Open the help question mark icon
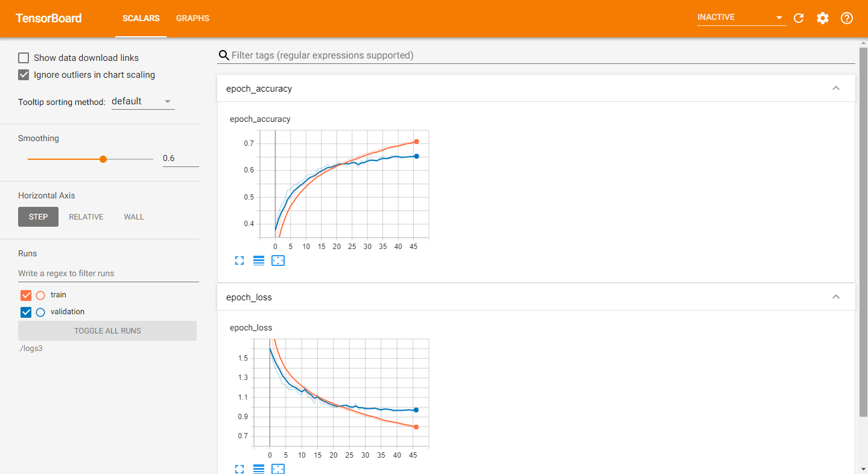 (x=847, y=18)
